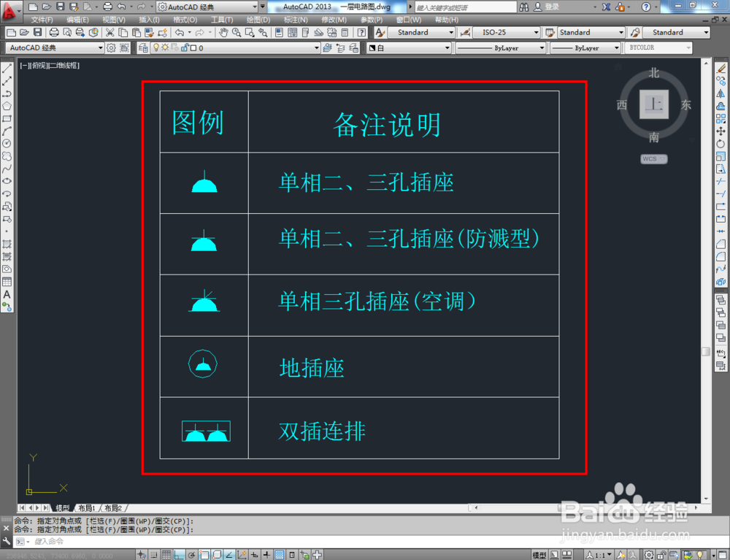Open the ByLayer lineweight dropdown

tap(618, 46)
